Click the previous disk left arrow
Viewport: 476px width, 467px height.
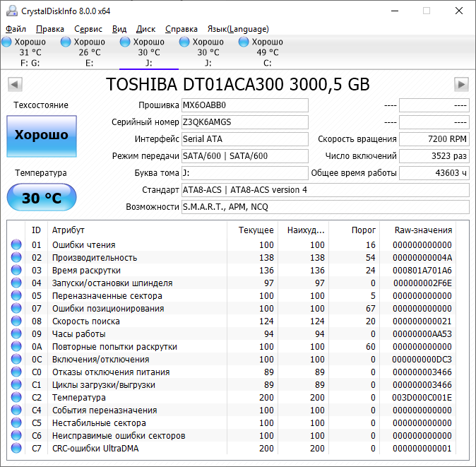14,85
